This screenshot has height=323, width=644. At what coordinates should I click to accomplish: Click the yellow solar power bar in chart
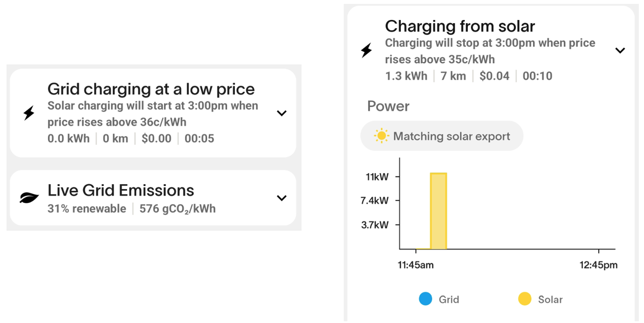pyautogui.click(x=438, y=211)
